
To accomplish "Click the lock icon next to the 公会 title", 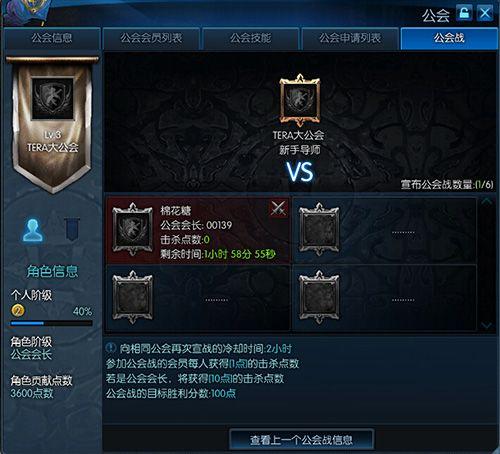I will pyautogui.click(x=464, y=14).
